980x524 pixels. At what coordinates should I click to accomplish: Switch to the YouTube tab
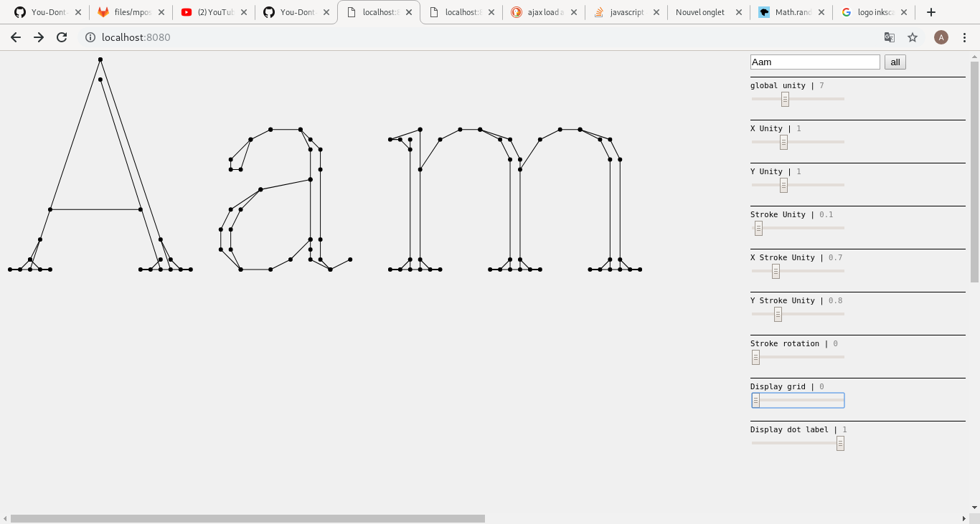212,12
